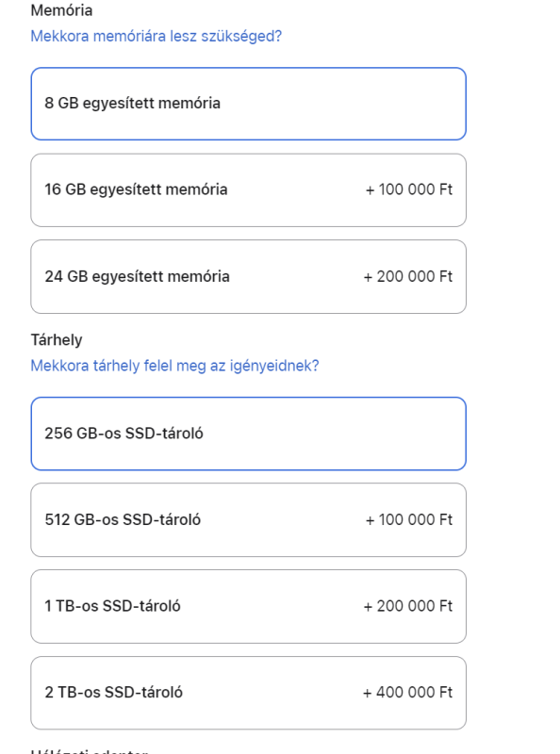This screenshot has width=560, height=754.
Task: Click the partially visible heading below storage options
Action: (x=90, y=750)
